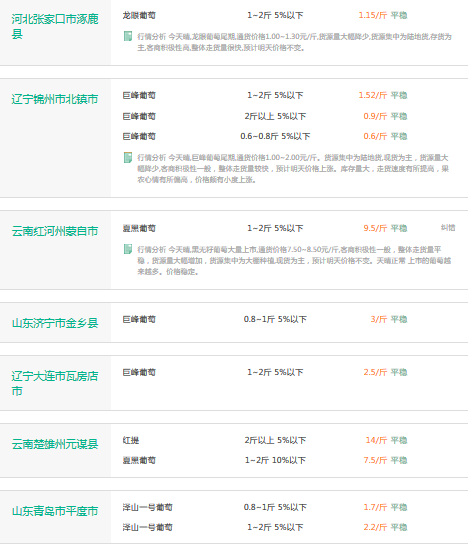This screenshot has height=545, width=468.
Task: Click the analysis document icon under 巨峰葡萄 in 北镇市
Action: (128, 157)
